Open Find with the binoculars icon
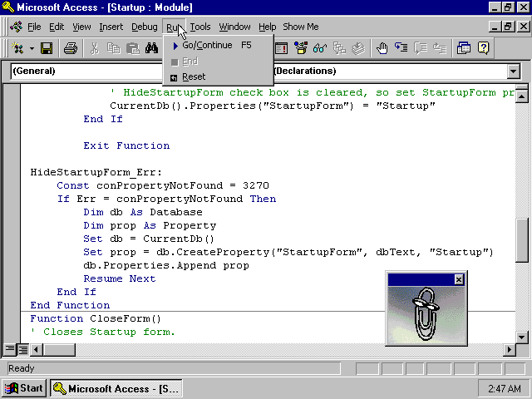The image size is (532, 399). (x=151, y=48)
